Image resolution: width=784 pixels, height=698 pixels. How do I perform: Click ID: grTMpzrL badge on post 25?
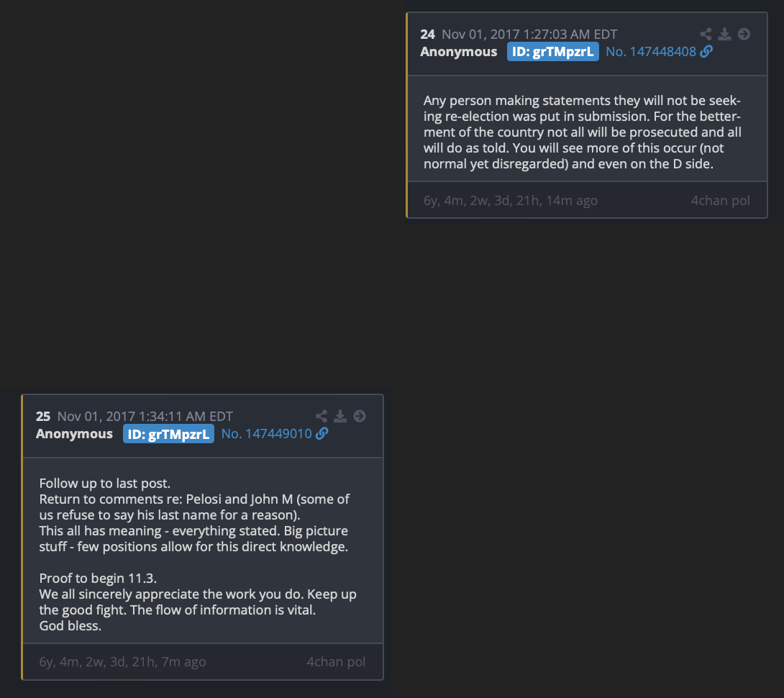pyautogui.click(x=168, y=434)
